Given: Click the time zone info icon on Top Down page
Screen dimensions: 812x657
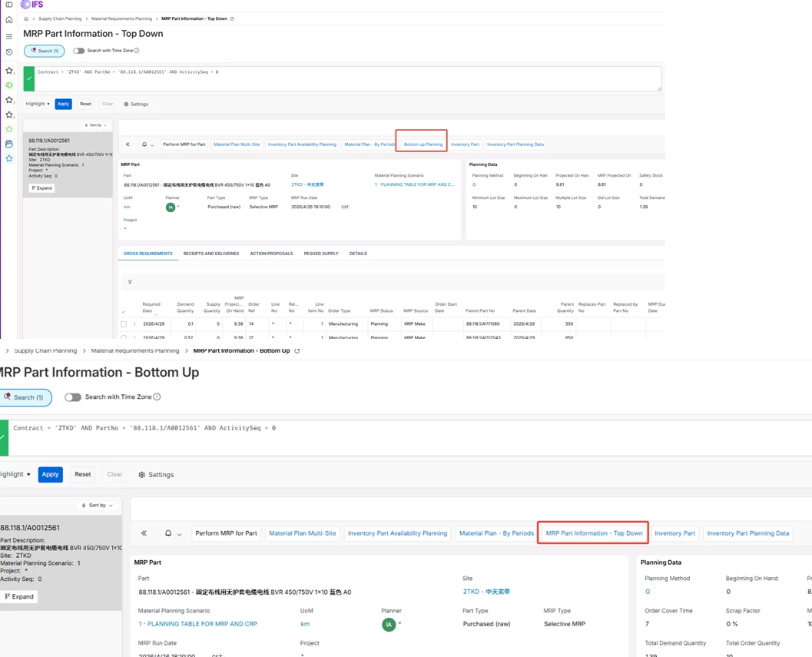Looking at the screenshot, I should tap(137, 51).
